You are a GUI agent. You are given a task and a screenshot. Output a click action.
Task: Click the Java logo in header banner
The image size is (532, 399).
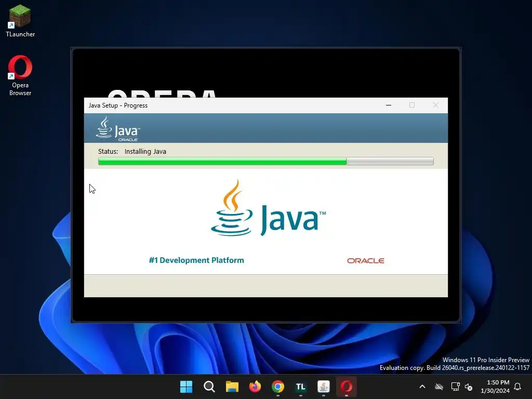pyautogui.click(x=118, y=129)
